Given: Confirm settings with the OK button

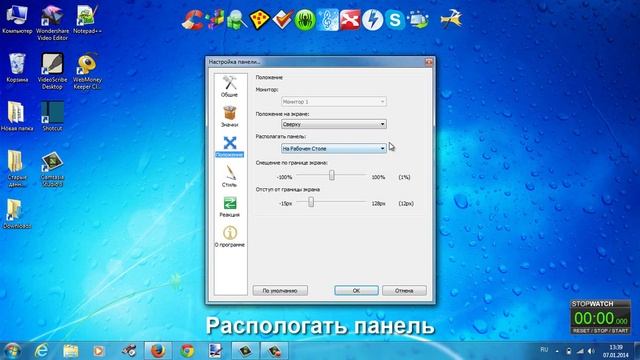Looking at the screenshot, I should 356,291.
